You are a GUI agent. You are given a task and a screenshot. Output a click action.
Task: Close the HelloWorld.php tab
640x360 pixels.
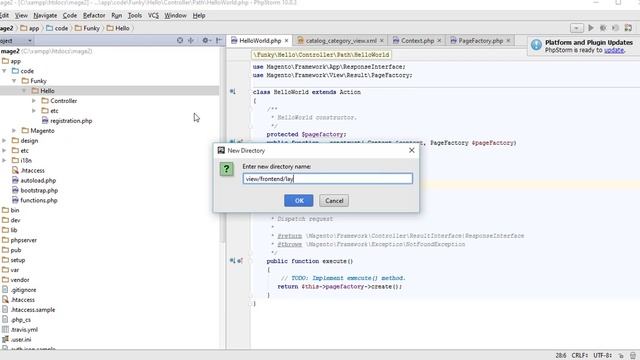pyautogui.click(x=287, y=41)
